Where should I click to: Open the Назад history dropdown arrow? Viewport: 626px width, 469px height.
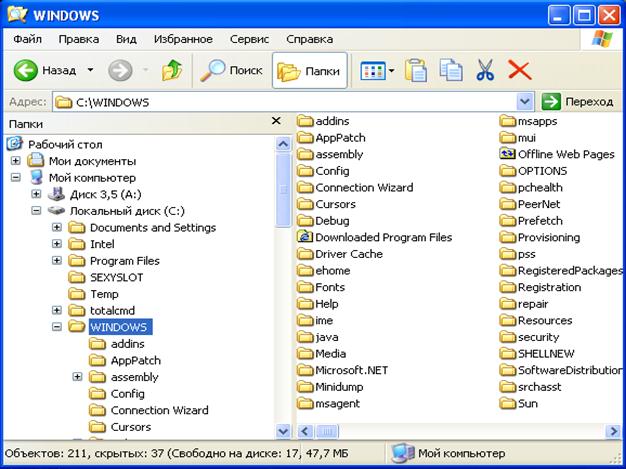click(x=91, y=71)
